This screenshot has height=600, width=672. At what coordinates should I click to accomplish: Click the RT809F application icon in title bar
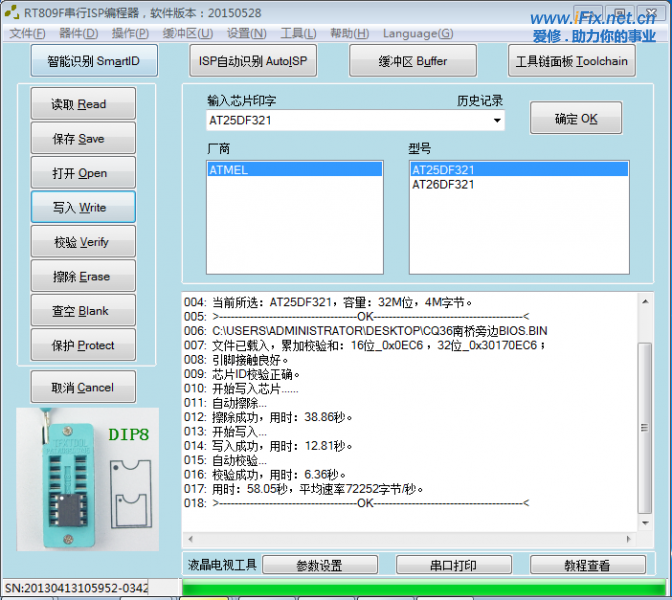12,12
